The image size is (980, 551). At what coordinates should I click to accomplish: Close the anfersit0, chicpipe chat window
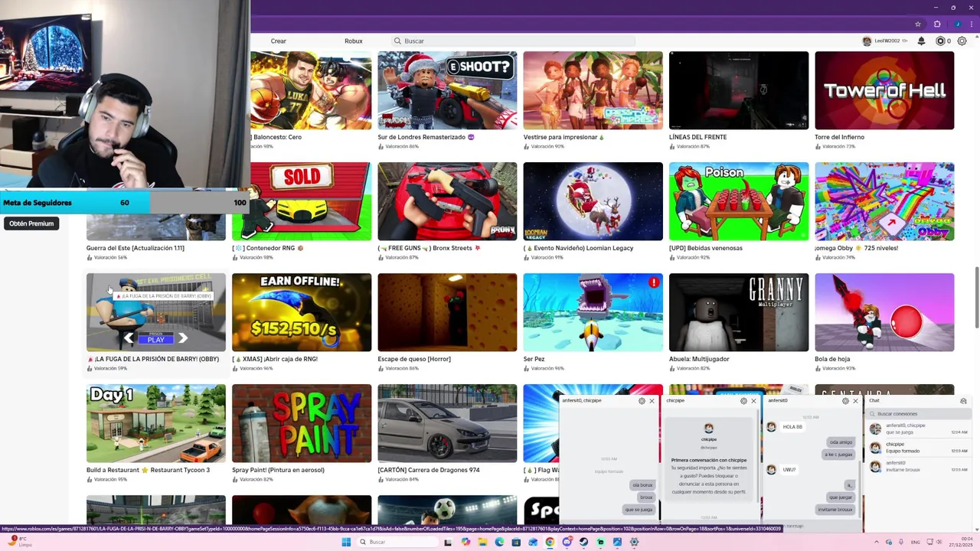652,401
